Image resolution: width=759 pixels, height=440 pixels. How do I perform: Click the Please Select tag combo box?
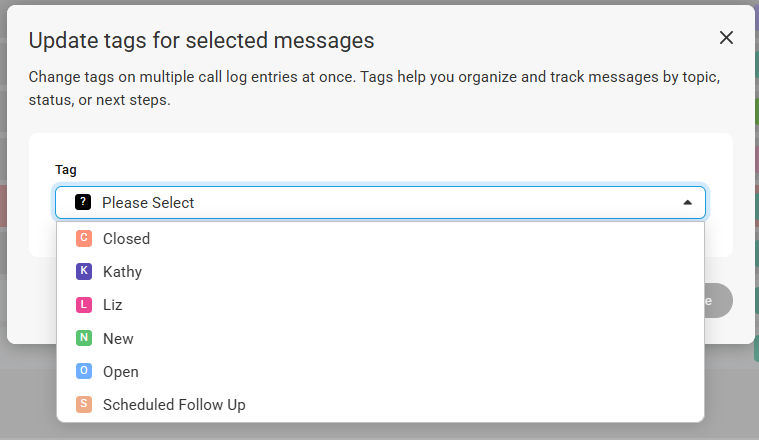click(380, 202)
